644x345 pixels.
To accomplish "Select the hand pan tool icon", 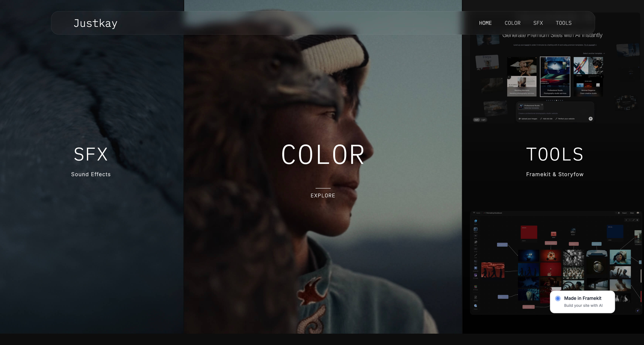I will [619, 213].
